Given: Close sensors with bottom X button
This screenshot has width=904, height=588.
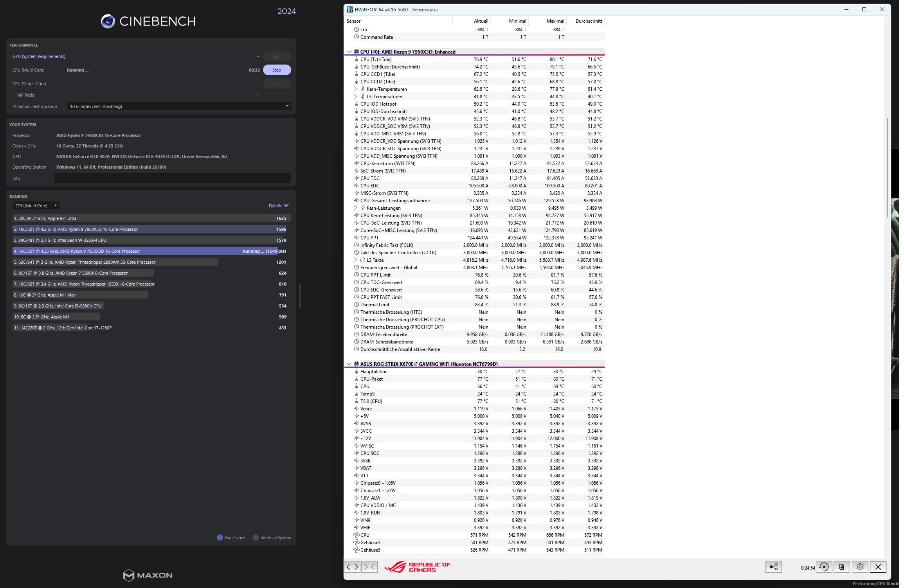Looking at the screenshot, I should tap(878, 566).
